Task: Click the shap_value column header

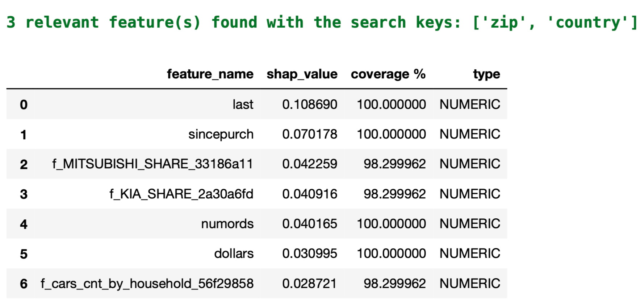Action: 302,74
